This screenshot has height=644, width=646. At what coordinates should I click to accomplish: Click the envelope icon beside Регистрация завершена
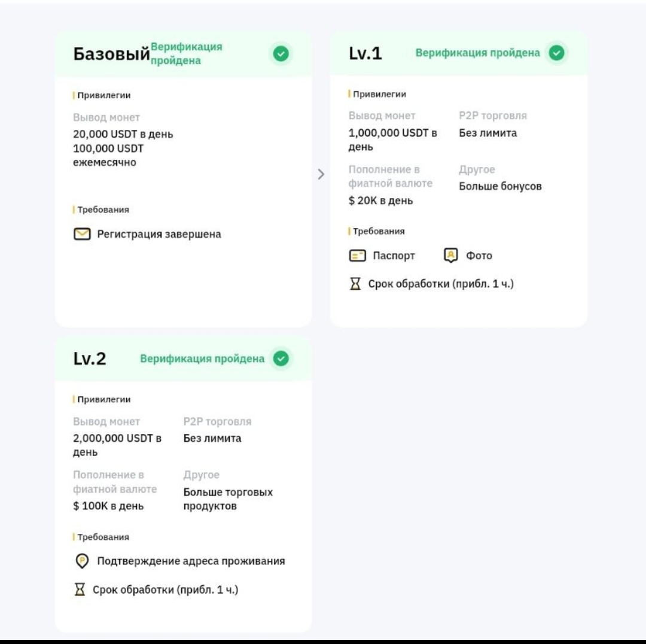[x=82, y=234]
